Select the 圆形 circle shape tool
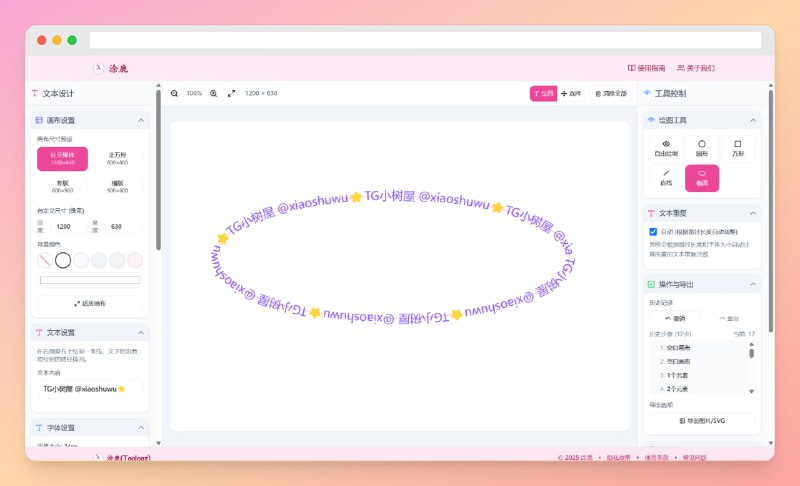 pos(702,148)
